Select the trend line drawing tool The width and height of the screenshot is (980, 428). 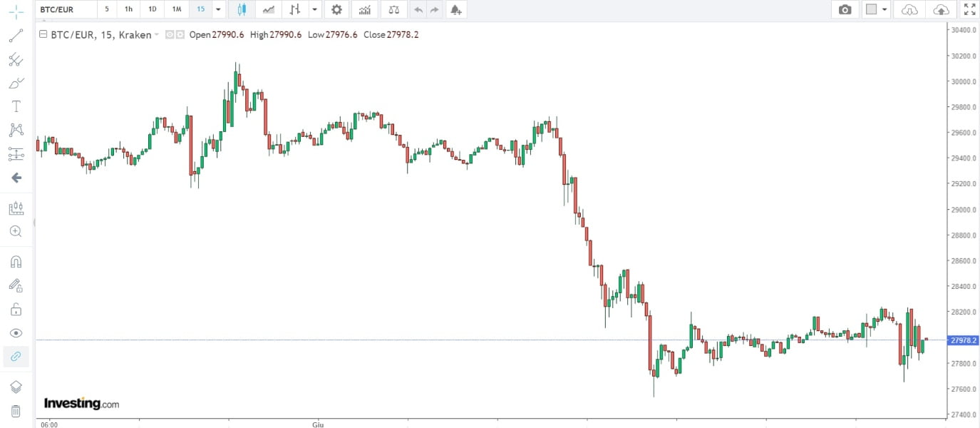pos(16,36)
